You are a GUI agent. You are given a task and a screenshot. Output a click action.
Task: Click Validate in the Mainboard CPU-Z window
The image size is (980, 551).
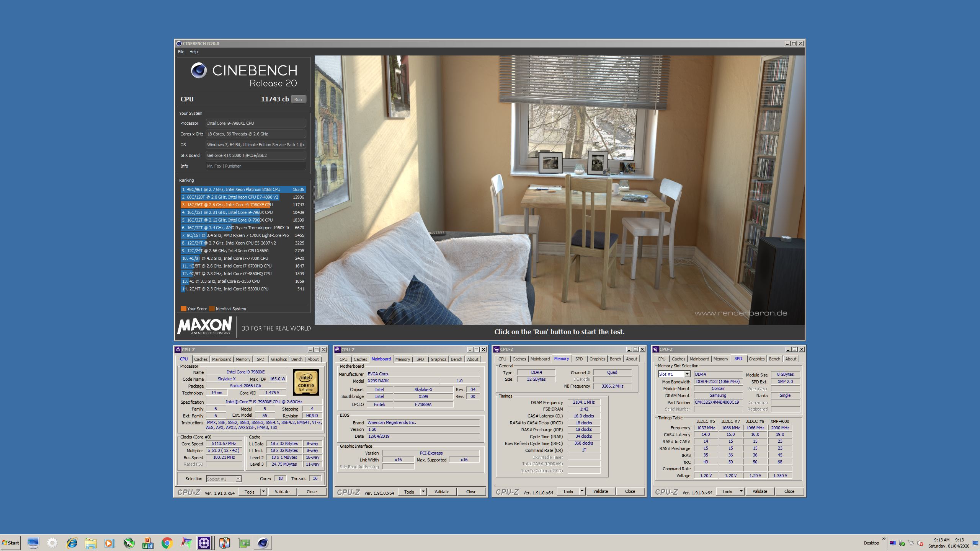click(441, 492)
